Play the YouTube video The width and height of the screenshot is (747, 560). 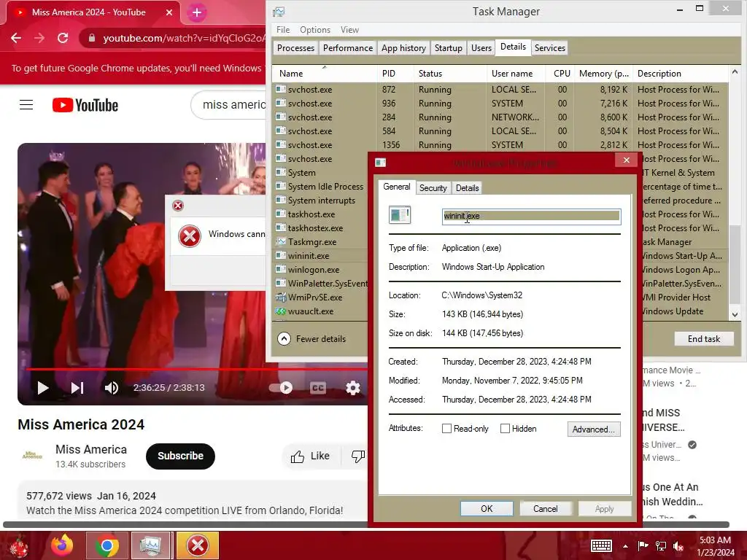pos(43,388)
